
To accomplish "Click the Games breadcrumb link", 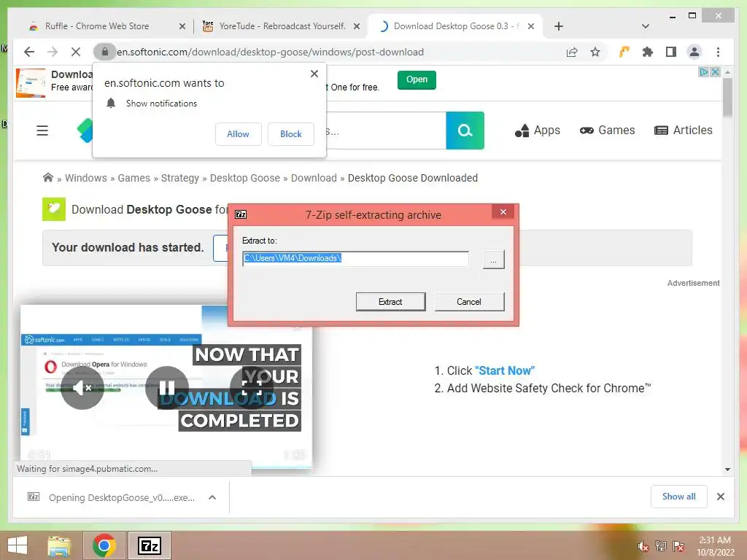I will [x=134, y=178].
